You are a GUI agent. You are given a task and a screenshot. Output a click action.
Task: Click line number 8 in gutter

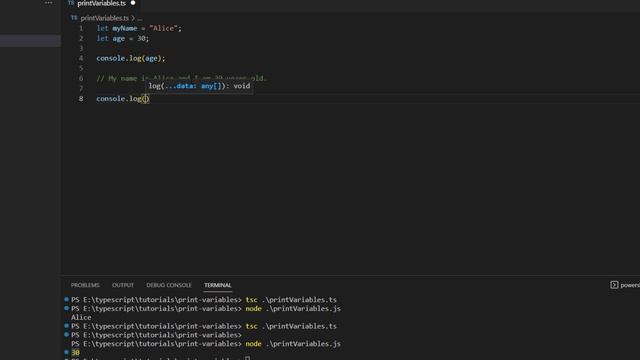81,98
